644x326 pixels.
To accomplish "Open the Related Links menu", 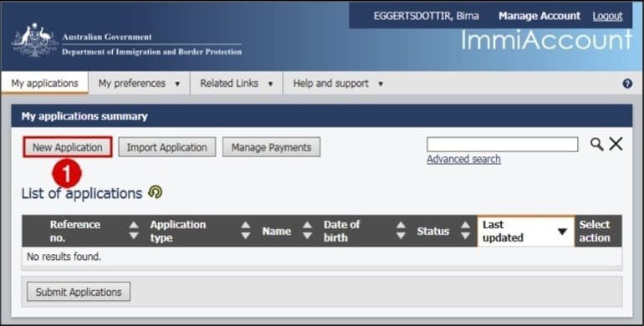I will tap(237, 84).
